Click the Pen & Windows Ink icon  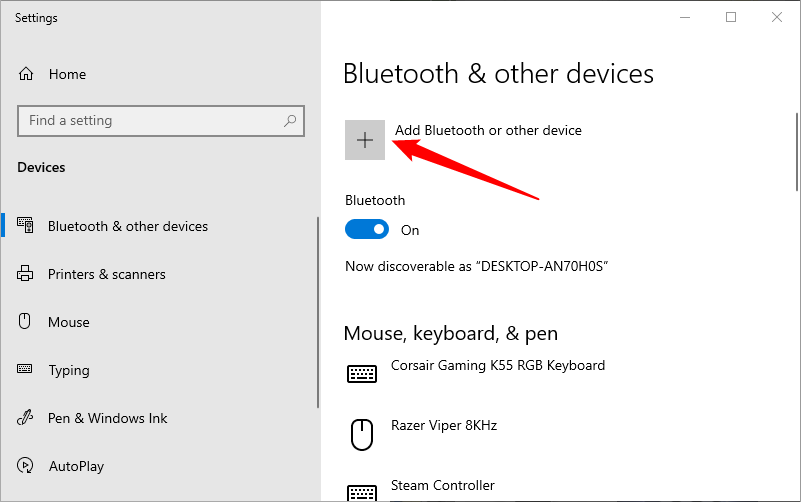[27, 418]
